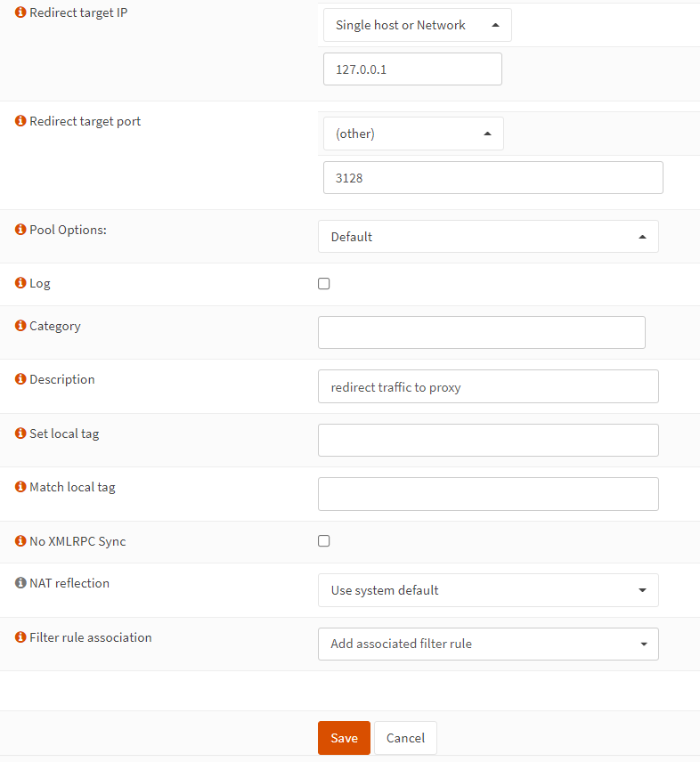Show help for Pool Options
The image size is (700, 762).
(x=20, y=230)
